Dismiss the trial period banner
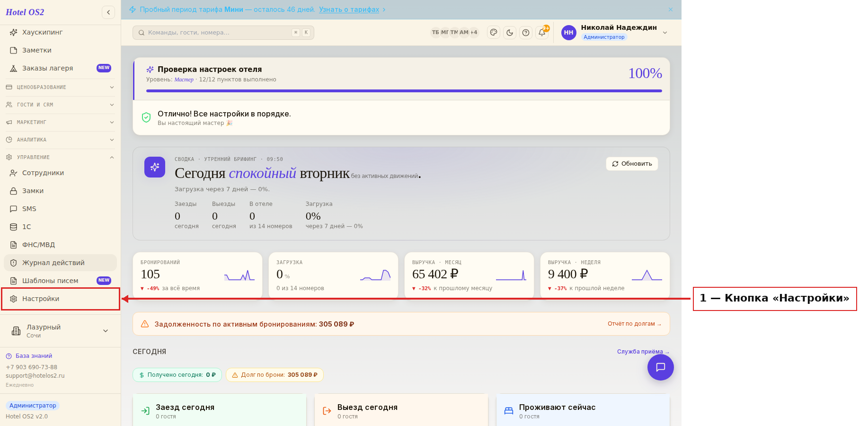Screen dimensions: 868x426 coord(671,9)
